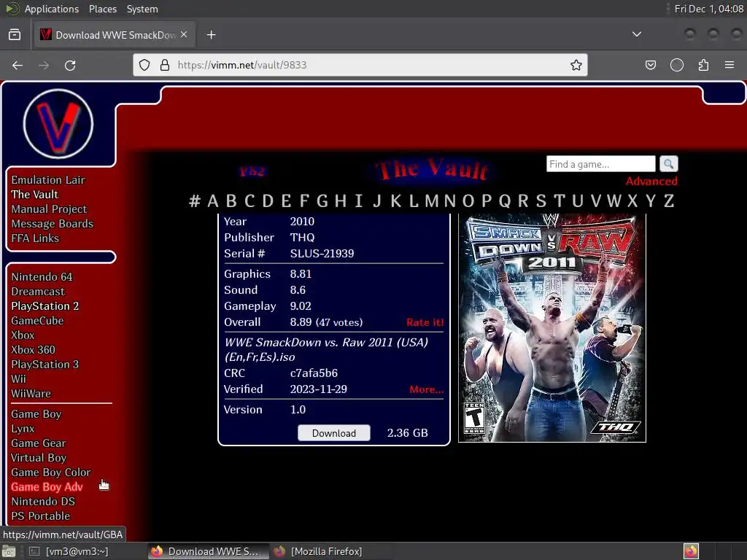
Task: Click the Find a game search field
Action: (601, 164)
